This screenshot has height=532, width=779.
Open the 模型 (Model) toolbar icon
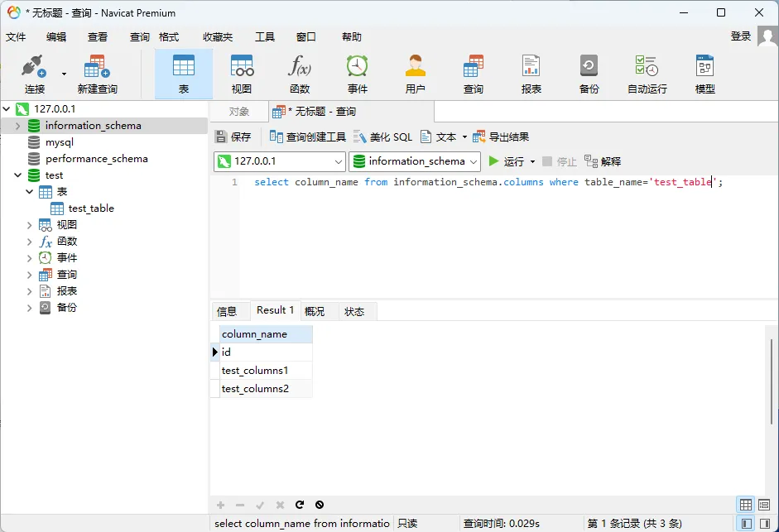[x=704, y=74]
